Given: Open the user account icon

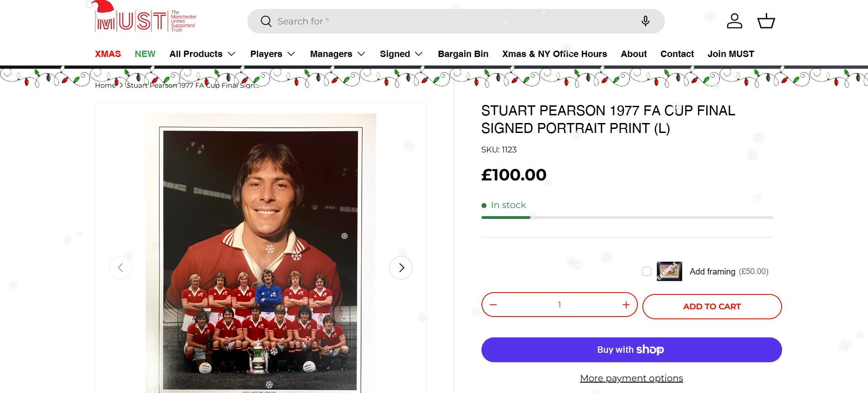Looking at the screenshot, I should pos(734,21).
